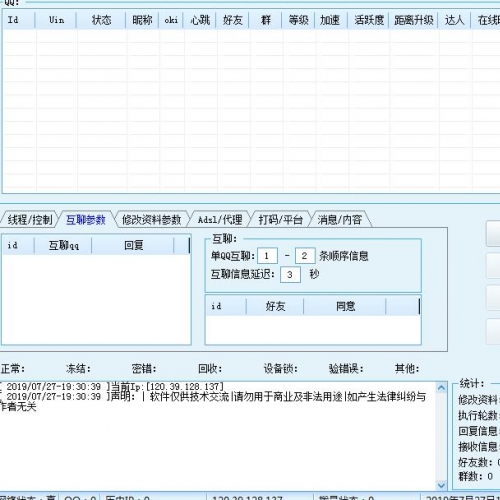Click the 互聊信息延迟 seconds input
Screen dimensions: 500x500
tap(290, 275)
